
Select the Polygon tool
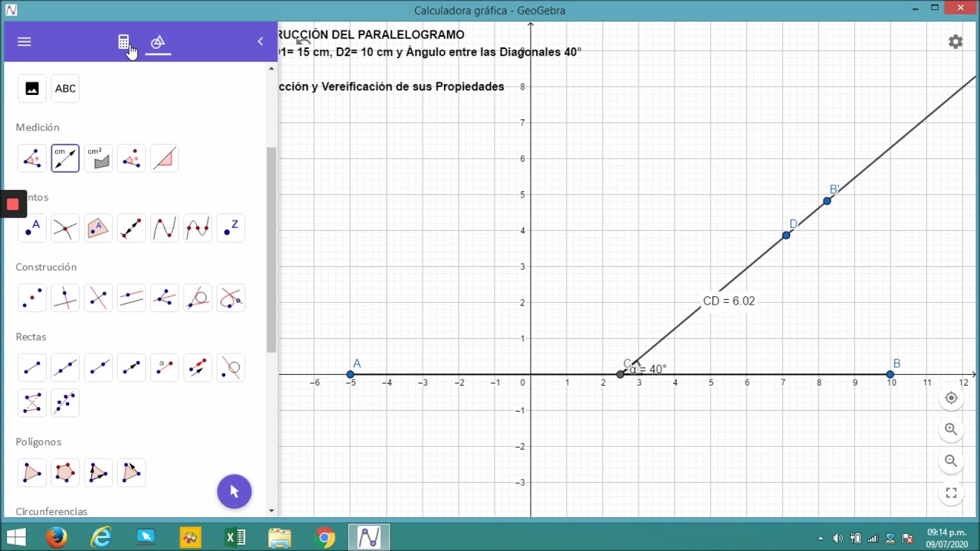click(x=32, y=473)
